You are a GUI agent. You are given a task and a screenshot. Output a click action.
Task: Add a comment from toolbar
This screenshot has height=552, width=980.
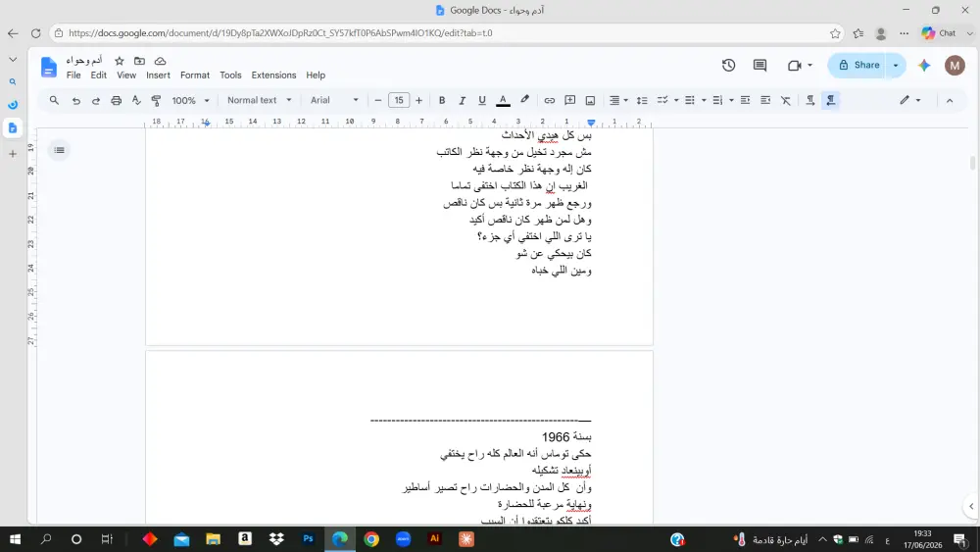pos(569,100)
